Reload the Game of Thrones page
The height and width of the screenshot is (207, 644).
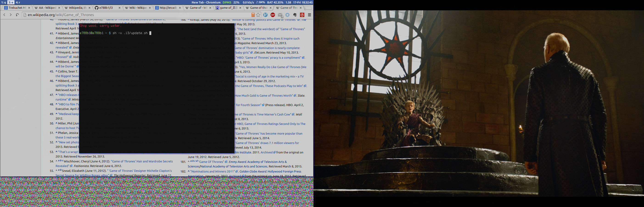(17, 15)
